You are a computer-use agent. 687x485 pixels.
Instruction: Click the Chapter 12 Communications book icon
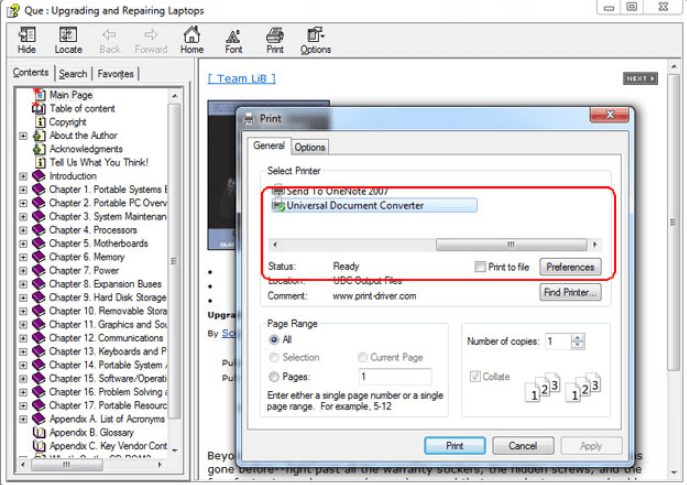click(39, 338)
